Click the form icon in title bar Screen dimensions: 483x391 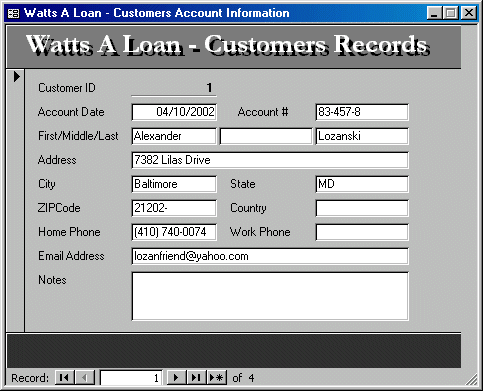[x=13, y=13]
